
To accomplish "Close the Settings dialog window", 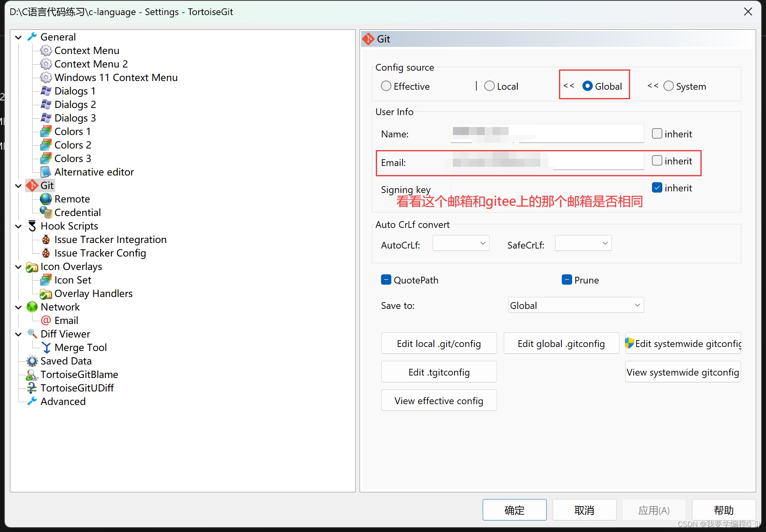I will tap(748, 12).
